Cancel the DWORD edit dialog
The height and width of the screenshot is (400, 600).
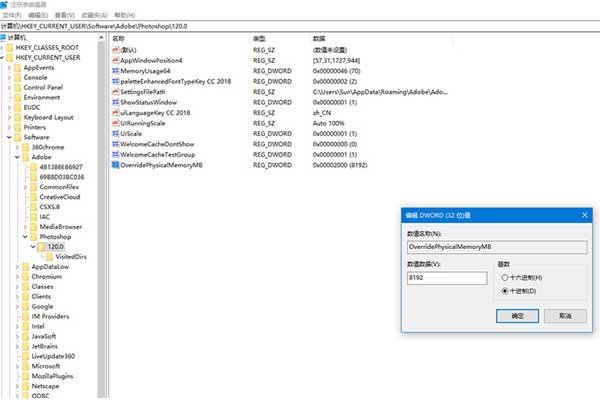tap(565, 316)
